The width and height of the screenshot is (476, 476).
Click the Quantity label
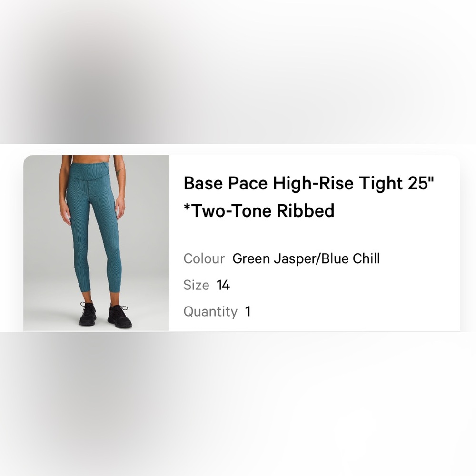click(x=210, y=312)
